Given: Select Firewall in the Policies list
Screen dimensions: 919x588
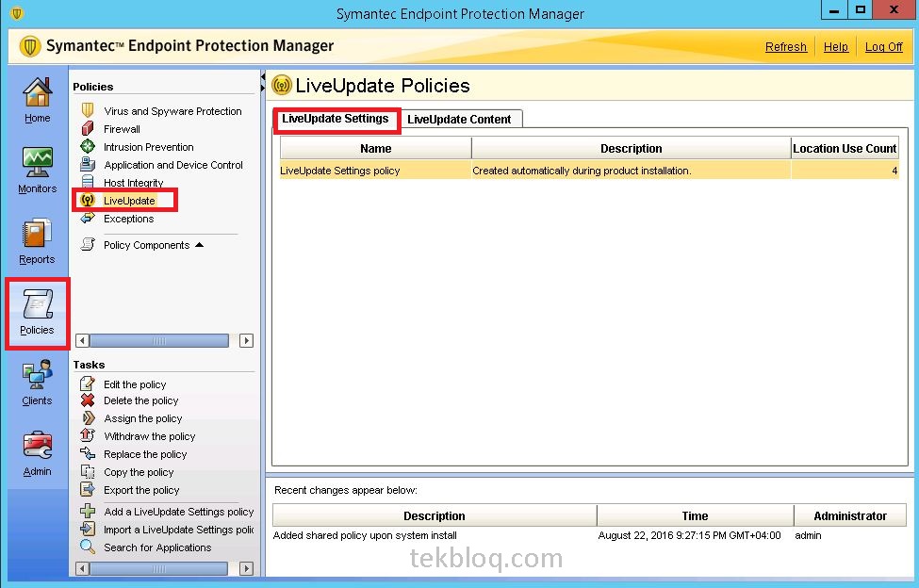Looking at the screenshot, I should (122, 129).
